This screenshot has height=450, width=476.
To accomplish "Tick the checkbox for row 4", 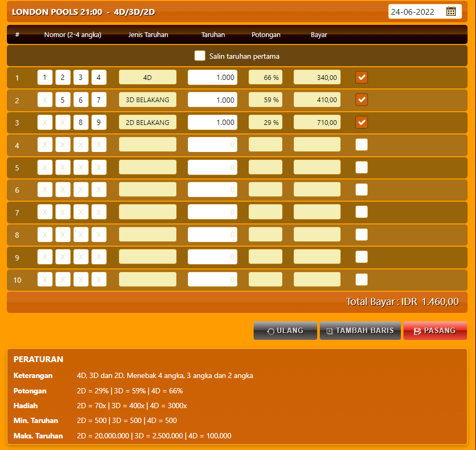I will pyautogui.click(x=362, y=145).
